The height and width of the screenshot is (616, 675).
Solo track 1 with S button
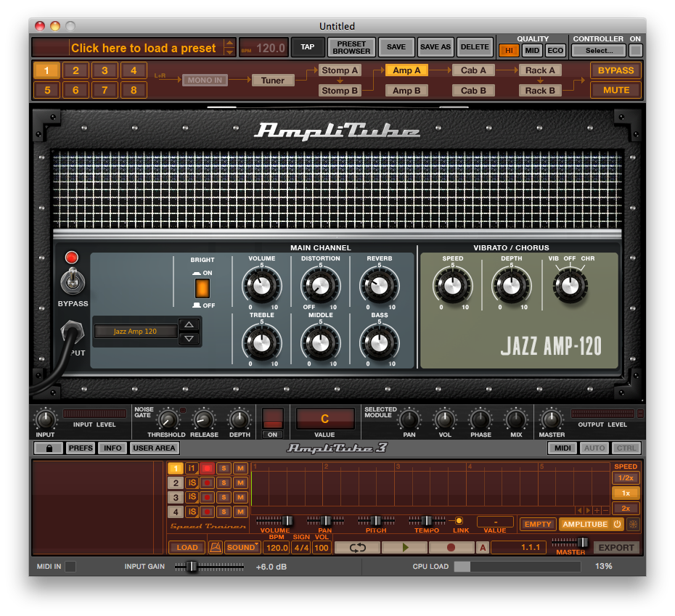pyautogui.click(x=224, y=469)
